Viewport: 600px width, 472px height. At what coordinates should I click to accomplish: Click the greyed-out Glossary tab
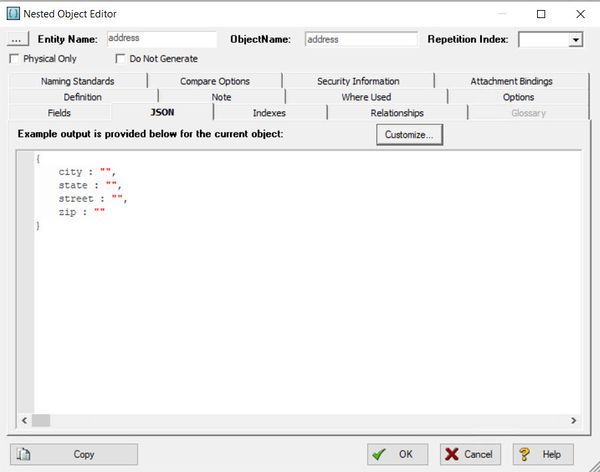click(528, 113)
